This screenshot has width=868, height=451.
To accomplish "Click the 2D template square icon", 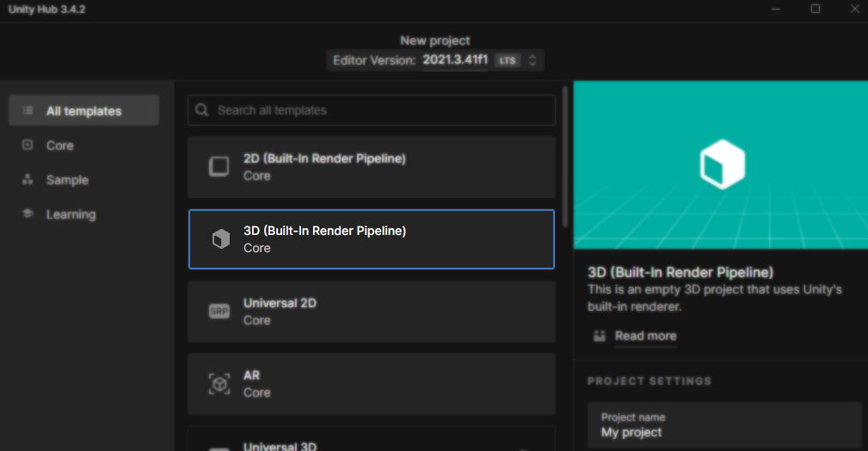I will (x=219, y=166).
